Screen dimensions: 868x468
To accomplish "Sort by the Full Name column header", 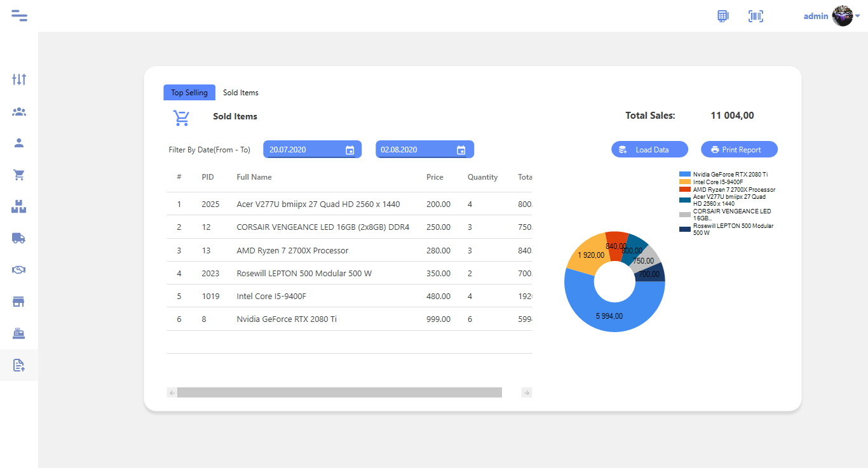I will [254, 177].
